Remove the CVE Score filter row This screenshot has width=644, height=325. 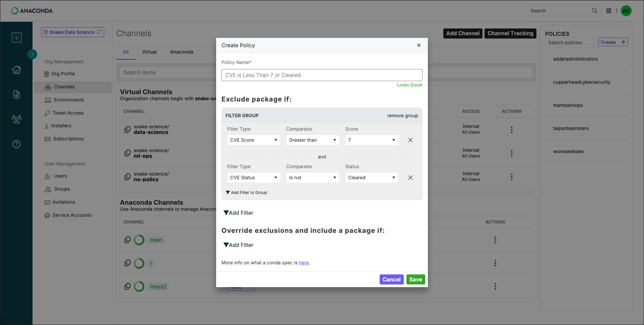pos(410,140)
